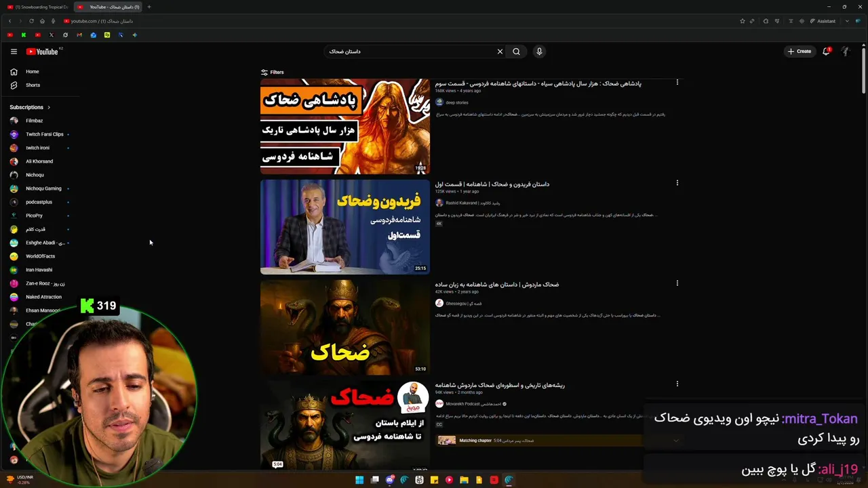
Task: Open more options for ضحاک ماردوش video
Action: [x=677, y=283]
